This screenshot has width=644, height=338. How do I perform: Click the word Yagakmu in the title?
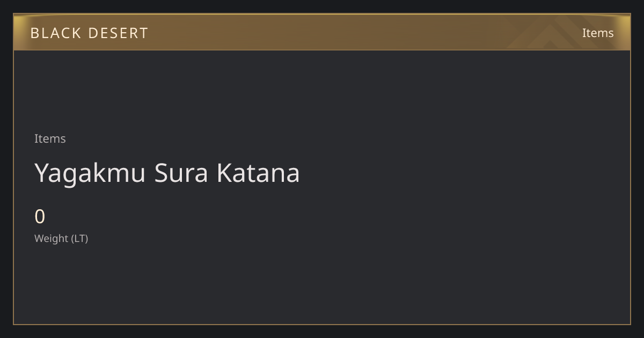coord(90,174)
